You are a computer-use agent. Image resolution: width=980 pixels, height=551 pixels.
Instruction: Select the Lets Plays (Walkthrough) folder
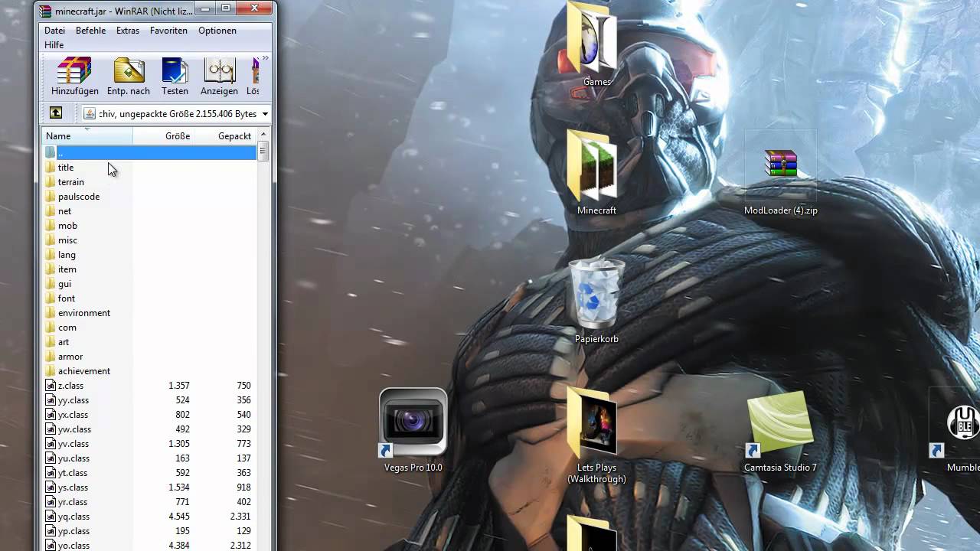pyautogui.click(x=596, y=435)
